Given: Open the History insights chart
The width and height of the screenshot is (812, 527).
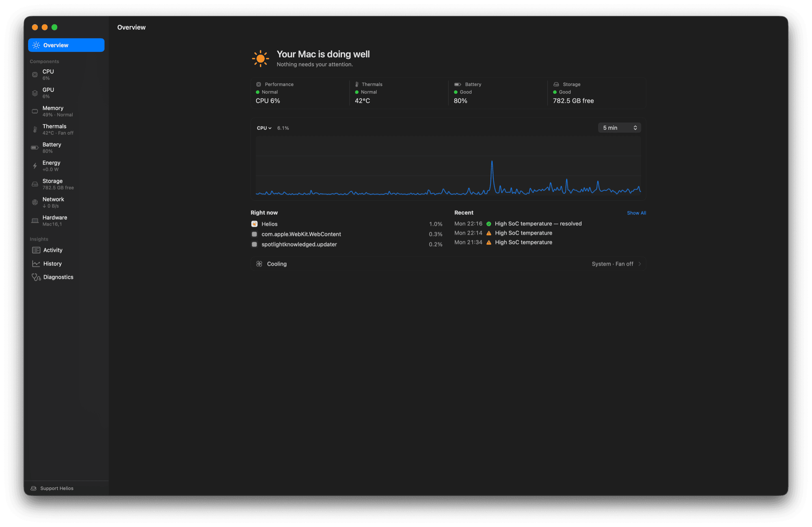Looking at the screenshot, I should click(x=66, y=264).
